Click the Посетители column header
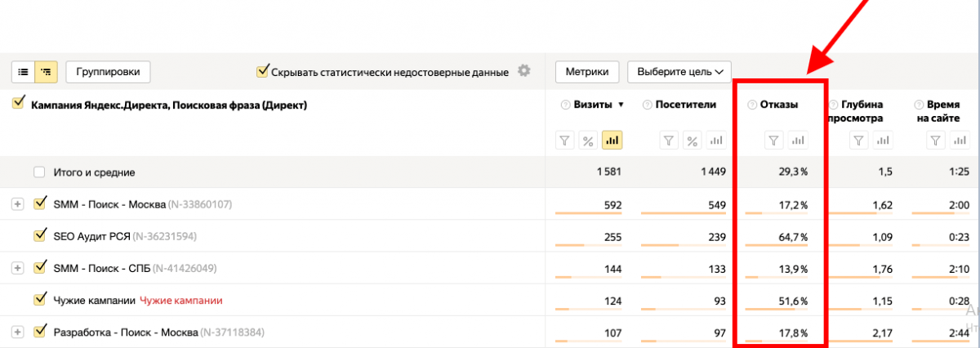Screen dimensions: 980x348 click(x=684, y=105)
